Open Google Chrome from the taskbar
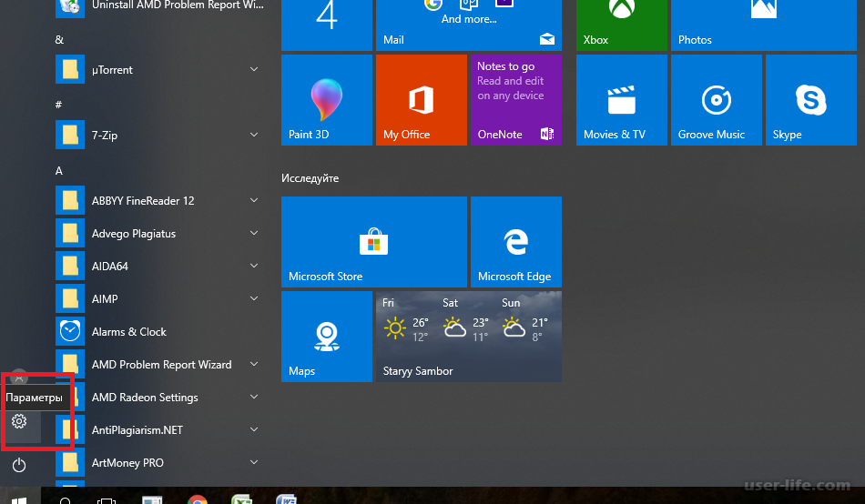 [x=198, y=499]
